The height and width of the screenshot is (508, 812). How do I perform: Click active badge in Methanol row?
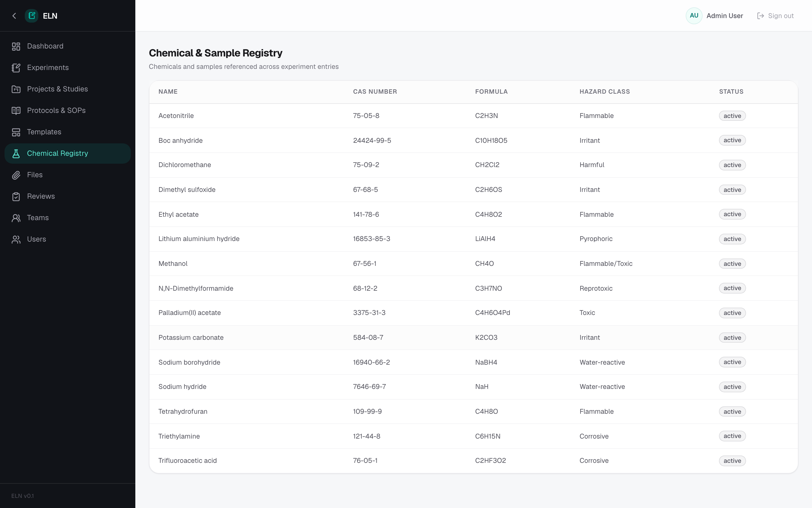(732, 264)
